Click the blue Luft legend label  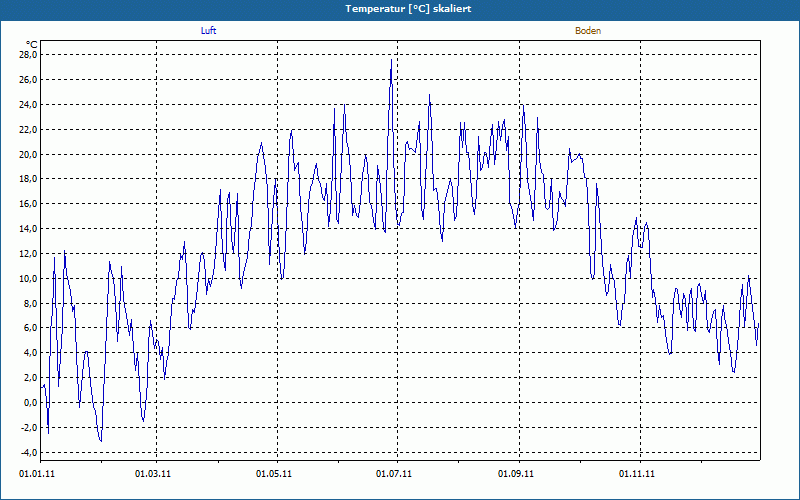click(208, 31)
